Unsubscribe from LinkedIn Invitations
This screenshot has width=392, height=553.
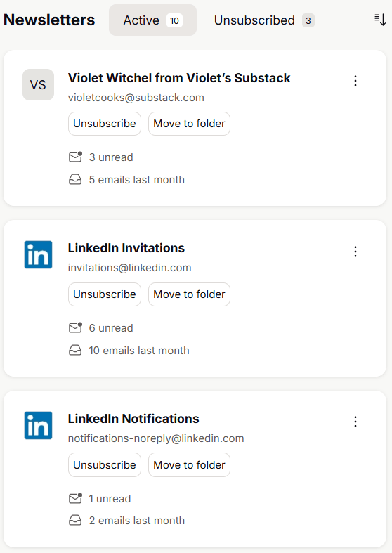(x=105, y=294)
